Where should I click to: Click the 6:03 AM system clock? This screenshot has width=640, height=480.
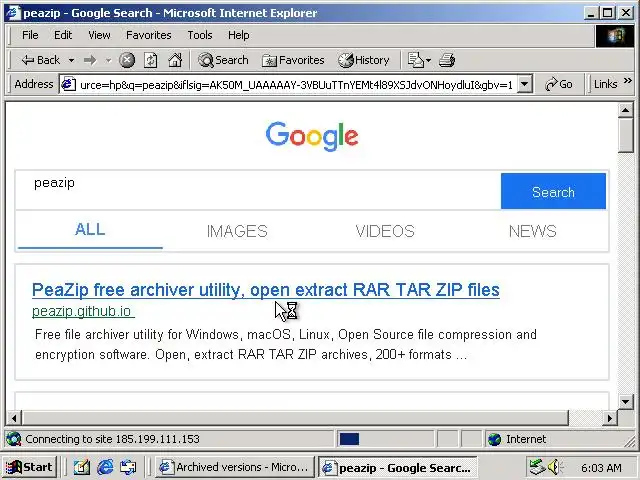tap(601, 467)
